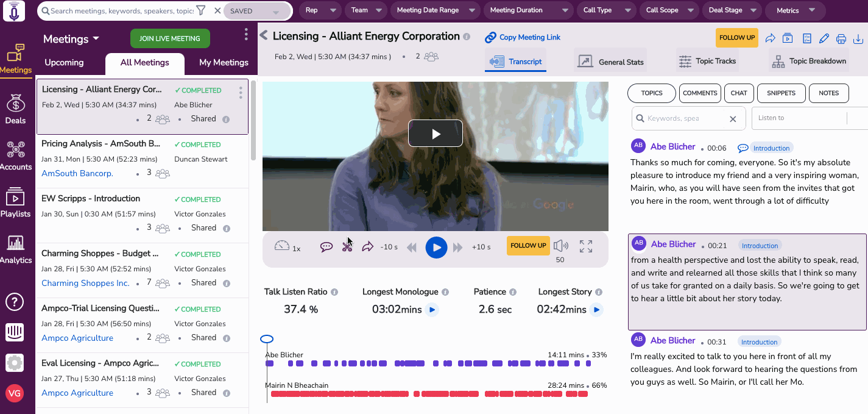Screen dimensions: 868x414
Task: Click the filter funnel icon in search bar
Action: [201, 10]
